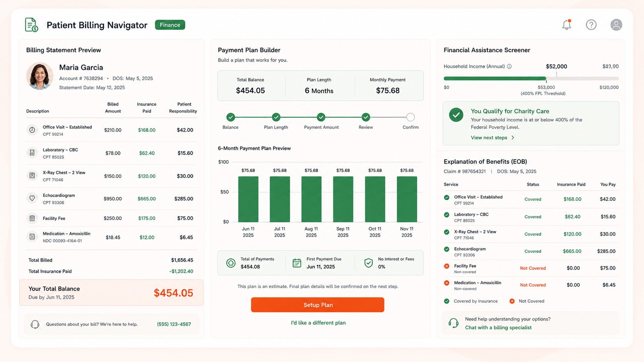Click the Covered by Insurance legend icon
The width and height of the screenshot is (644, 362).
pos(447,301)
